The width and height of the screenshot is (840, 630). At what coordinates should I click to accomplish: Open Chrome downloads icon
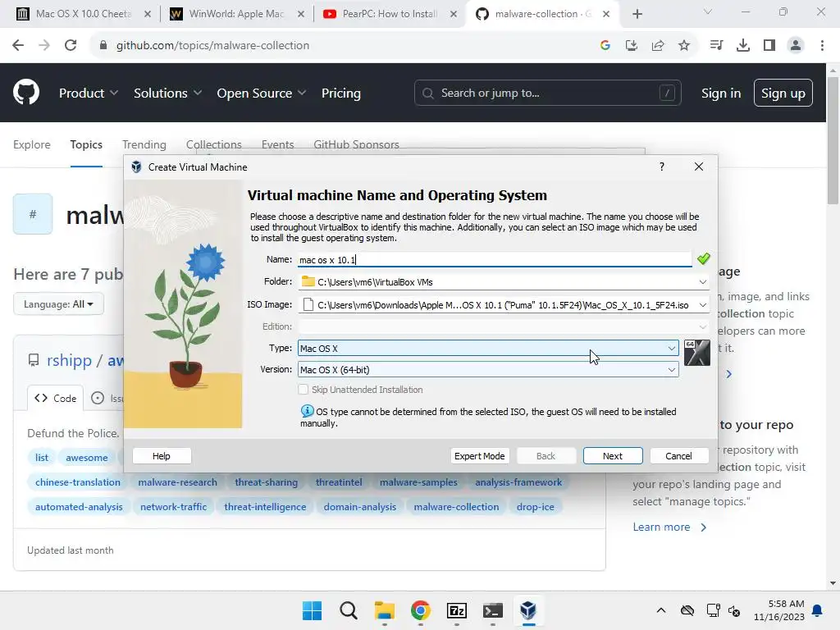[743, 46]
